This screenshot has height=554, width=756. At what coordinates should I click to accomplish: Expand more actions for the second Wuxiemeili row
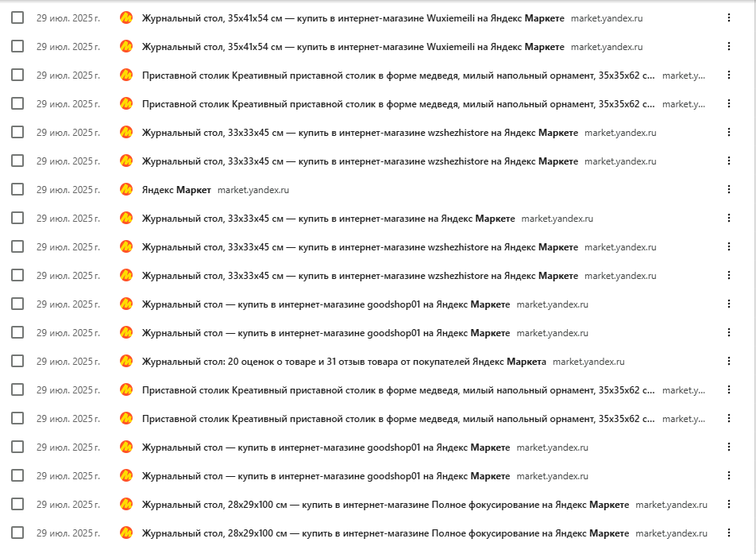[728, 47]
